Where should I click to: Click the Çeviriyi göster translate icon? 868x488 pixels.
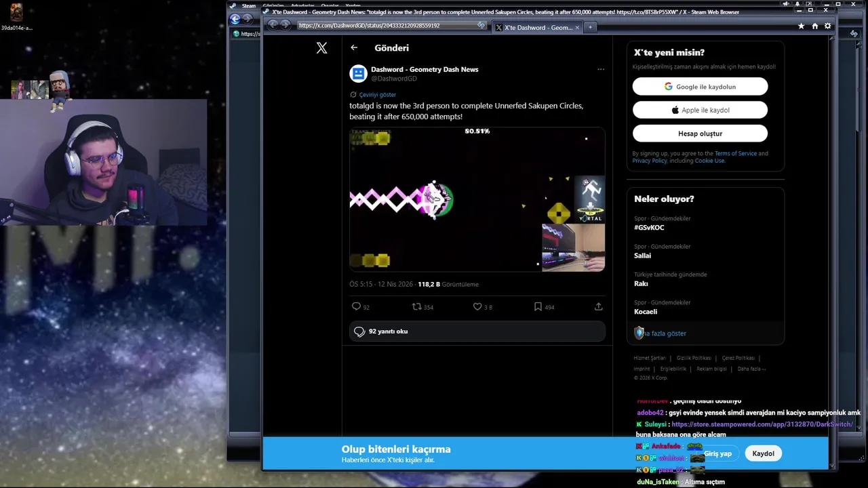pyautogui.click(x=353, y=95)
